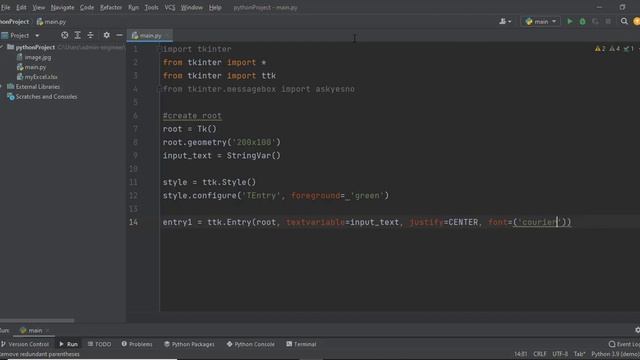The image size is (640, 360).
Task: Click the #create root comment
Action: 192,116
